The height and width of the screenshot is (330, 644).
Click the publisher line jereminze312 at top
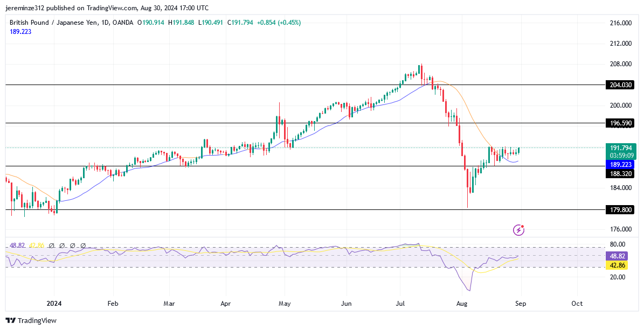(x=107, y=8)
